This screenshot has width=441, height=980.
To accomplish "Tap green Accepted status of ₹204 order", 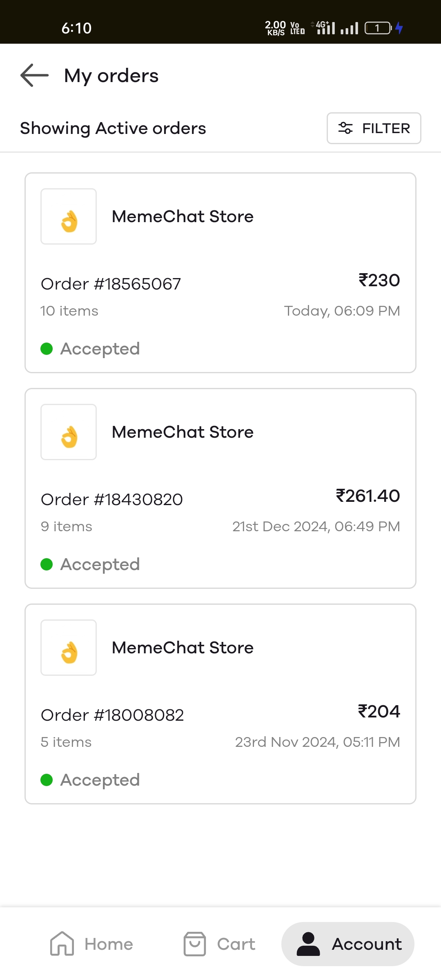I will (91, 780).
